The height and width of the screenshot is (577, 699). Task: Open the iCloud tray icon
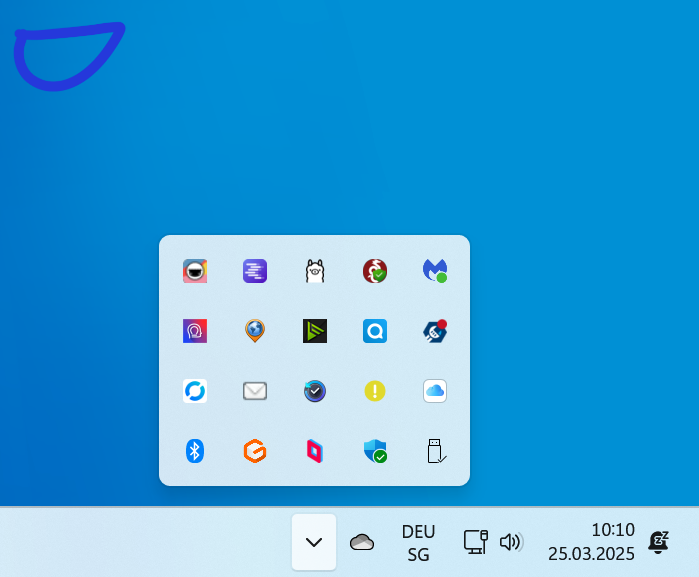pos(435,391)
